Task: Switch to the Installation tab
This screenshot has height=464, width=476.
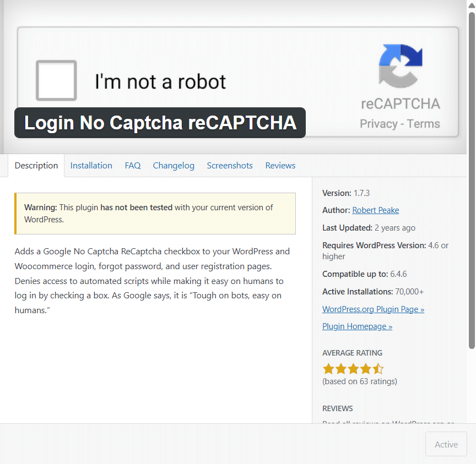Action: pyautogui.click(x=91, y=166)
